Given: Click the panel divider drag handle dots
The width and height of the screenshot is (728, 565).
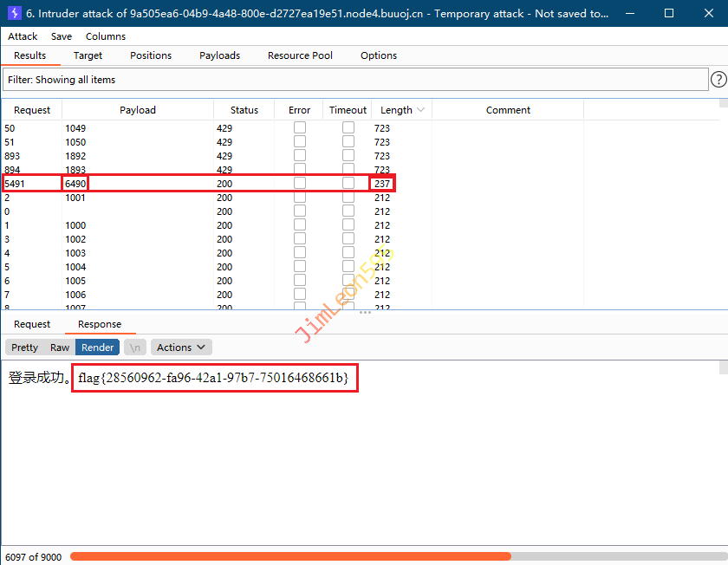Looking at the screenshot, I should point(365,313).
